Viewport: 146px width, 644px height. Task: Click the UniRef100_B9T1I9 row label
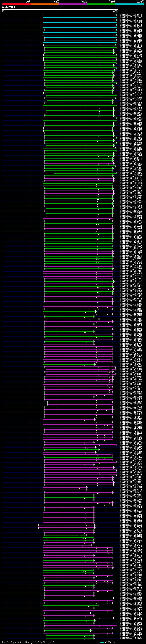131,583
